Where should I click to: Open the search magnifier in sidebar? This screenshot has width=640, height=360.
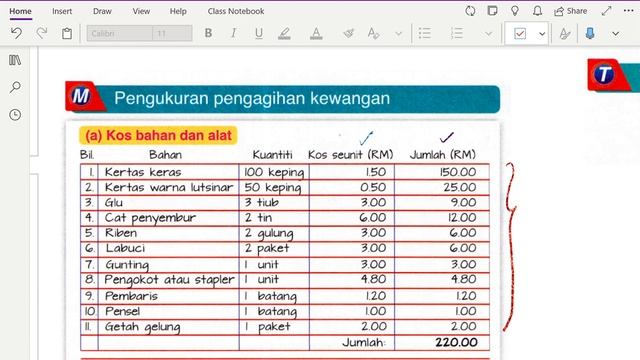pyautogui.click(x=15, y=87)
